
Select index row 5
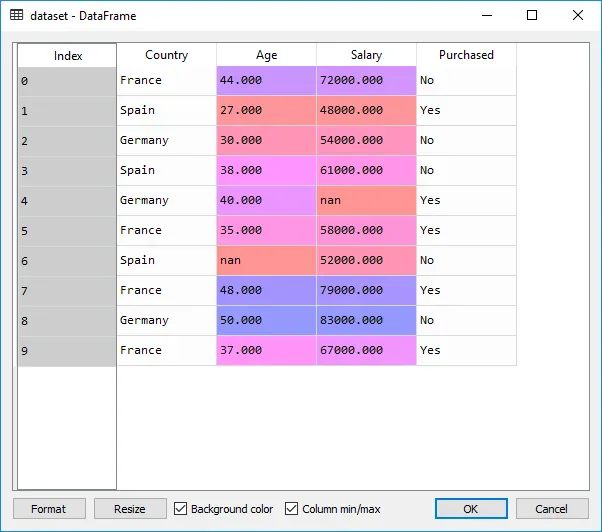point(67,231)
